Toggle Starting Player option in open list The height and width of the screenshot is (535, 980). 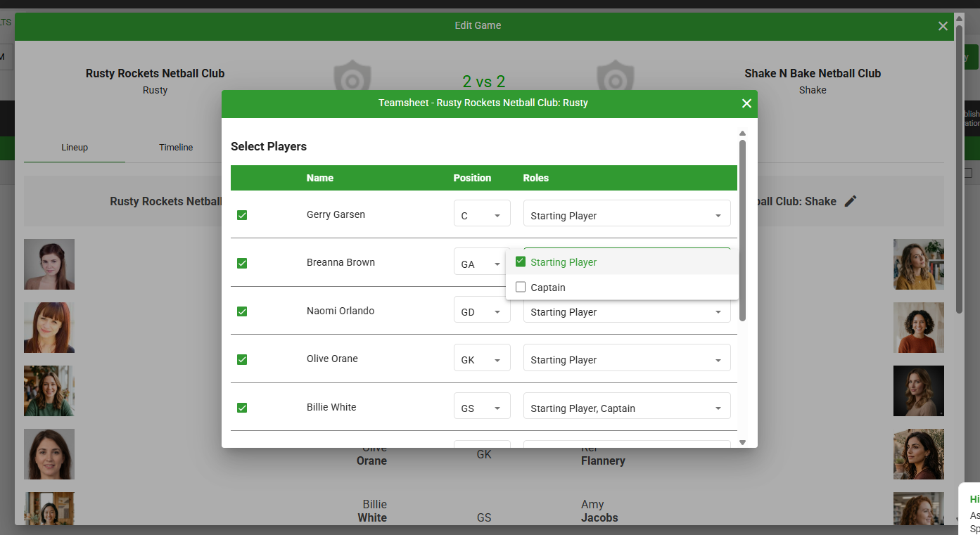(x=622, y=262)
